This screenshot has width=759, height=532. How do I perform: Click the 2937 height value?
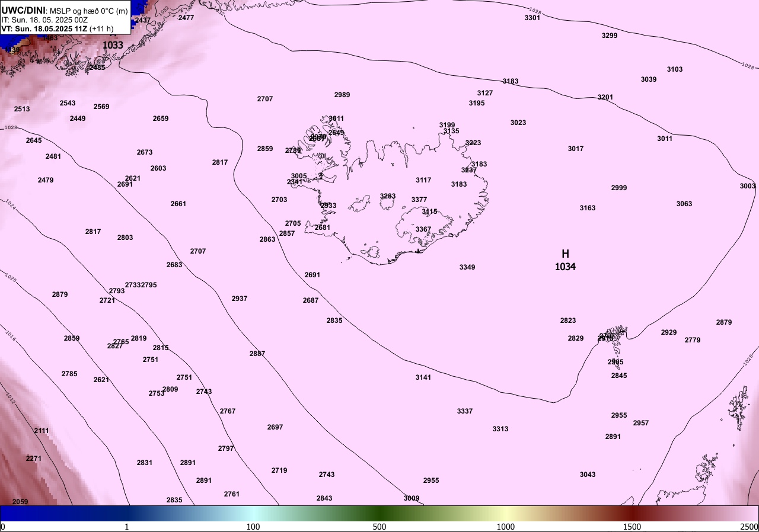click(240, 299)
